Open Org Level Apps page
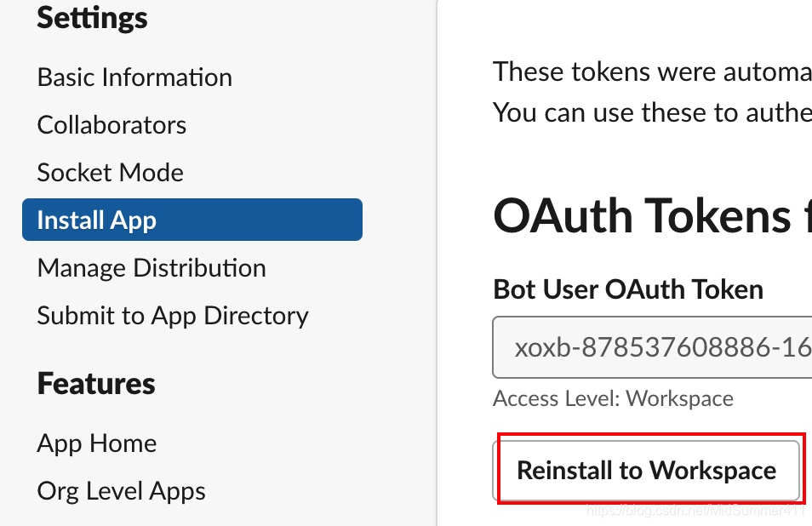The width and height of the screenshot is (812, 526). 121,491
